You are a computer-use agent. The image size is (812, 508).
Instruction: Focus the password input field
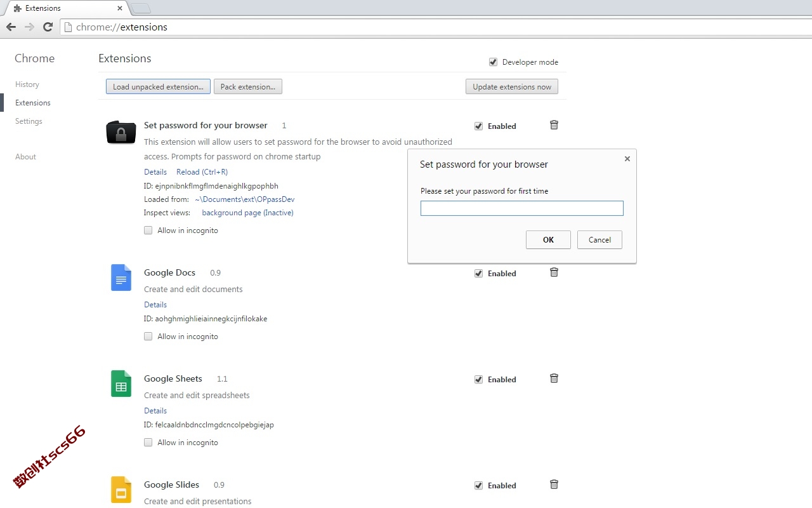click(522, 208)
